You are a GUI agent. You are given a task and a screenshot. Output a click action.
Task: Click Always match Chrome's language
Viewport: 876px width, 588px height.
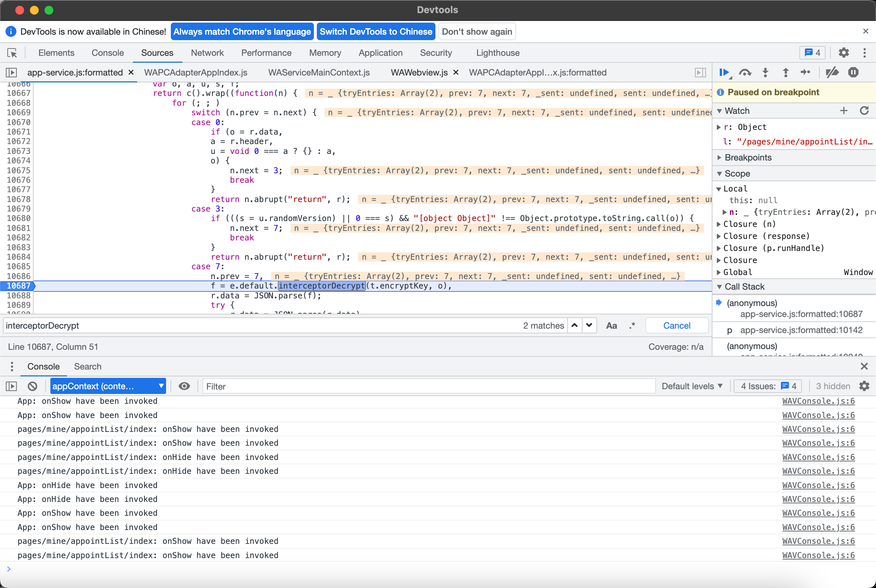point(242,31)
